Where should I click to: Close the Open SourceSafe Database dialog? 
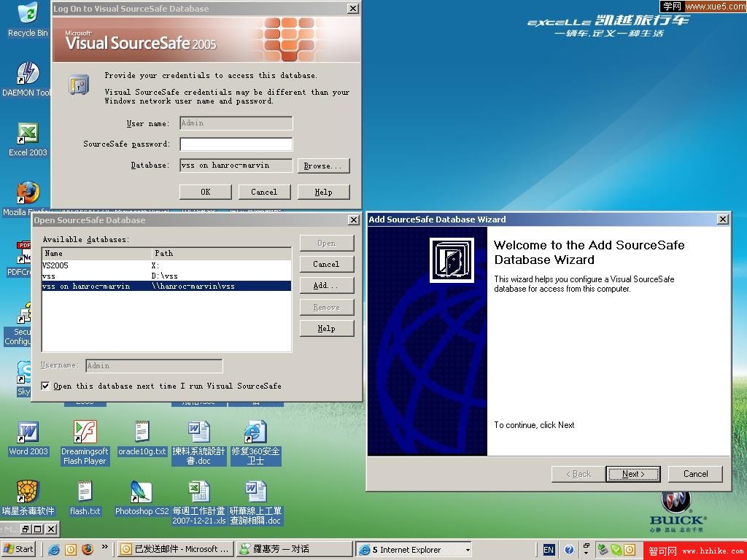point(354,219)
